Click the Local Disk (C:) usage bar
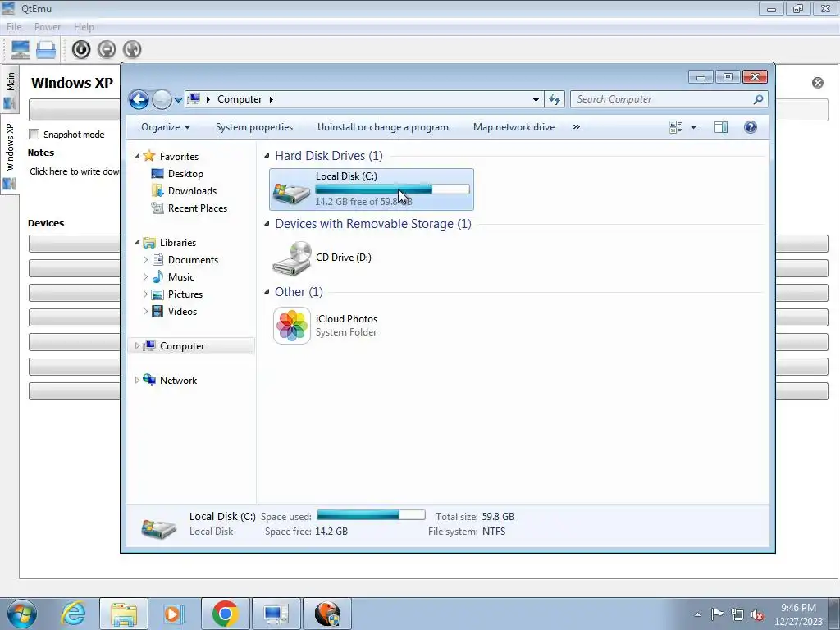The width and height of the screenshot is (840, 630). tap(392, 189)
